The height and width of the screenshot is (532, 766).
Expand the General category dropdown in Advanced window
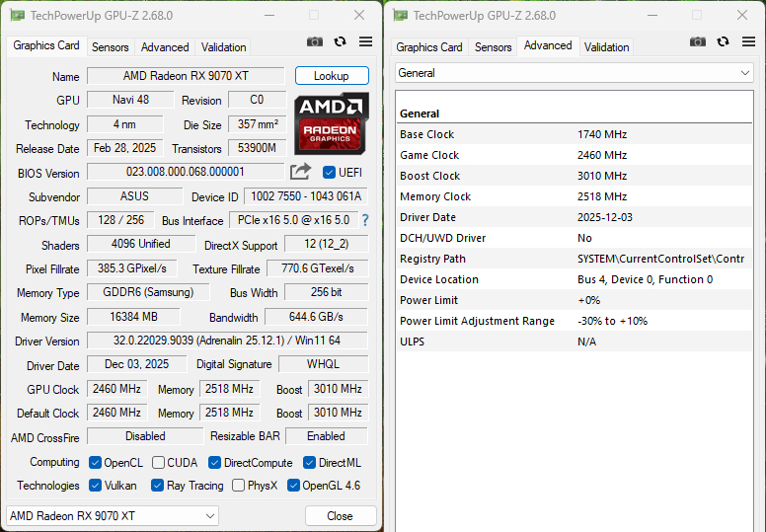click(574, 73)
